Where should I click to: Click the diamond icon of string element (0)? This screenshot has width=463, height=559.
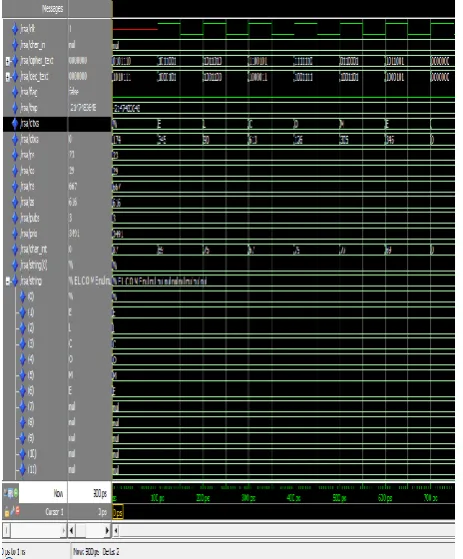22,297
